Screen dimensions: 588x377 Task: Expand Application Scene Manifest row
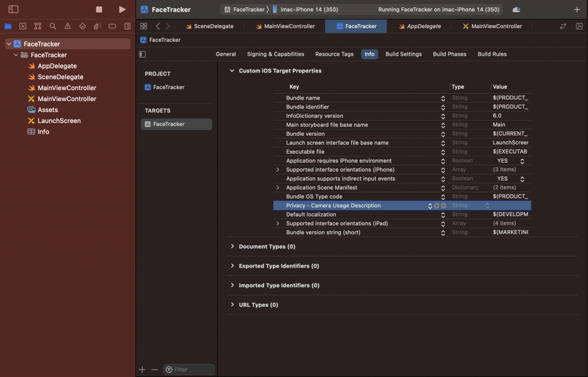coord(278,188)
